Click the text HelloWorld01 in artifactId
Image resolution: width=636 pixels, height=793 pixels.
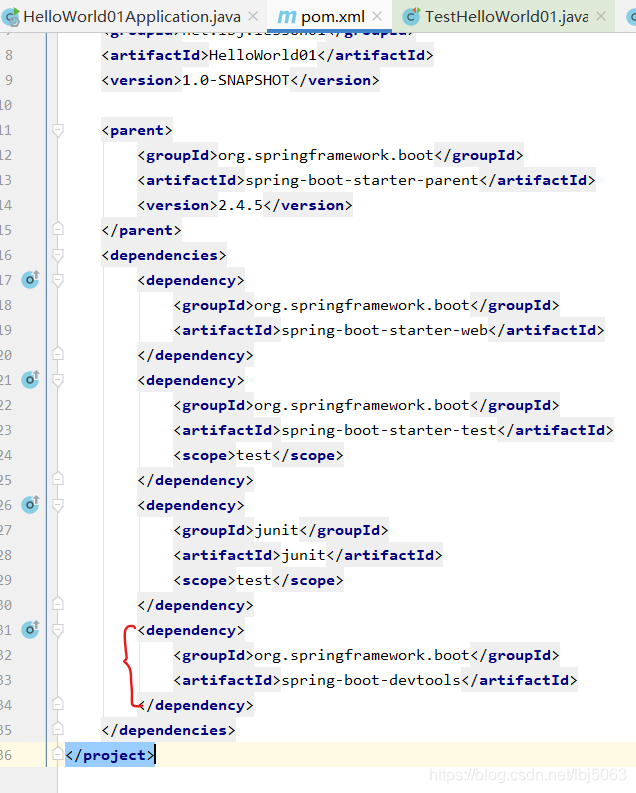[x=263, y=55]
